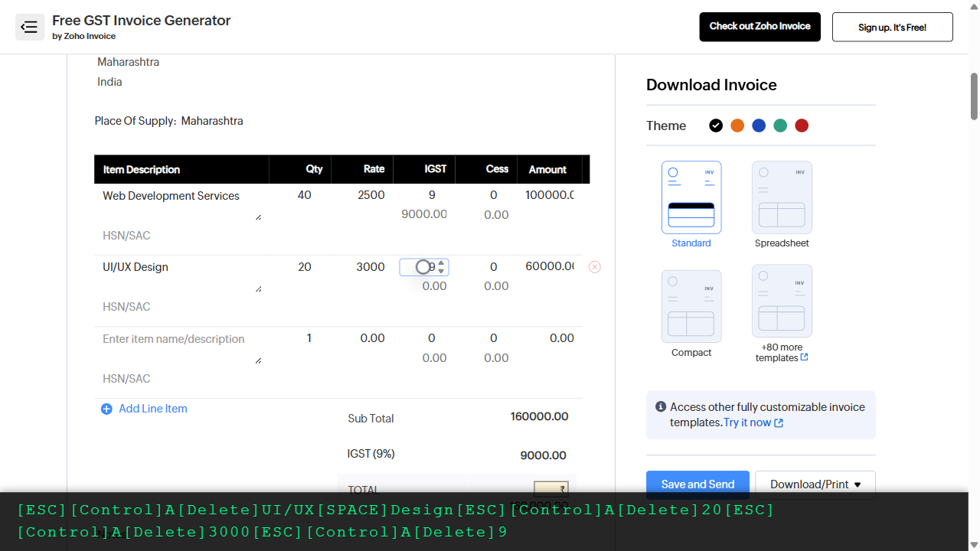980x551 pixels.
Task: Click Save and Send
Action: pyautogui.click(x=697, y=484)
